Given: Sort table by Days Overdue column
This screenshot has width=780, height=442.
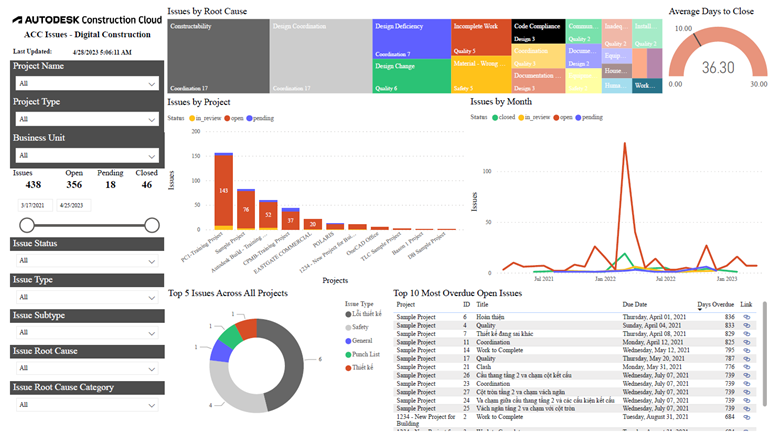Looking at the screenshot, I should (x=715, y=305).
